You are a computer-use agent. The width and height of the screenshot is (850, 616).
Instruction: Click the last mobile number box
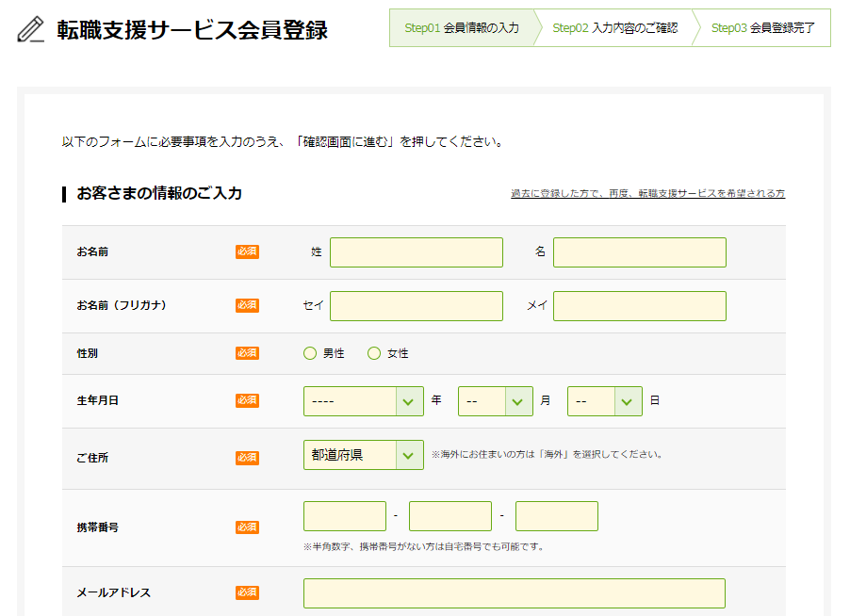(x=557, y=516)
